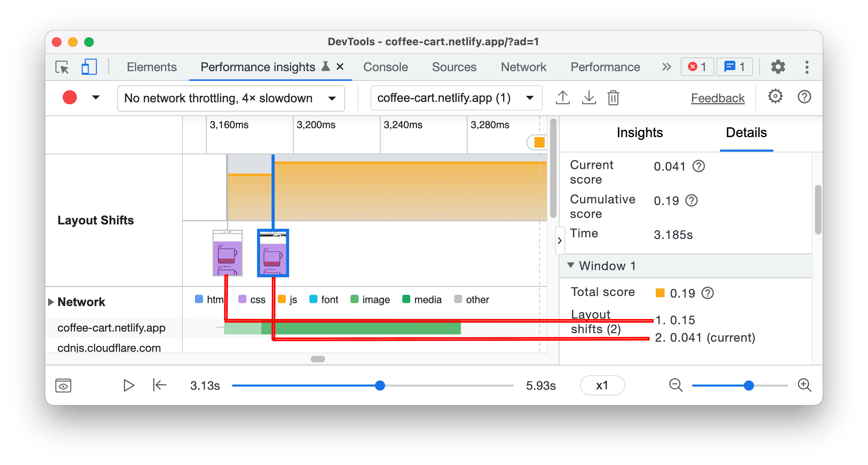
Task: Click the screenshot/camera view toggle icon
Action: [x=63, y=385]
